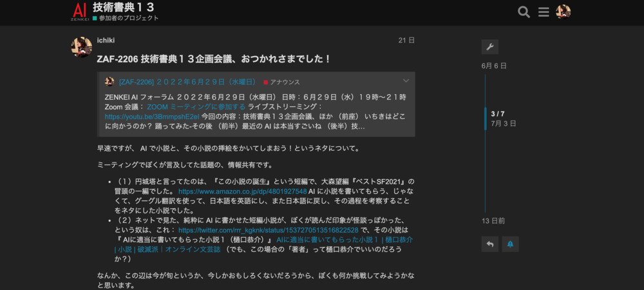Viewport: 644px width, 290px height.
Task: Open the hamburger menu in the header
Action: 544,12
